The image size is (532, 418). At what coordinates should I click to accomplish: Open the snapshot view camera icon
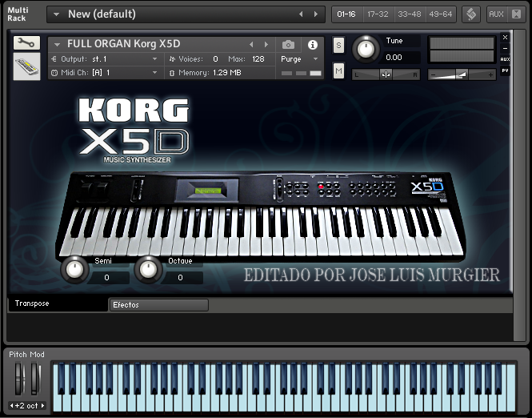288,45
